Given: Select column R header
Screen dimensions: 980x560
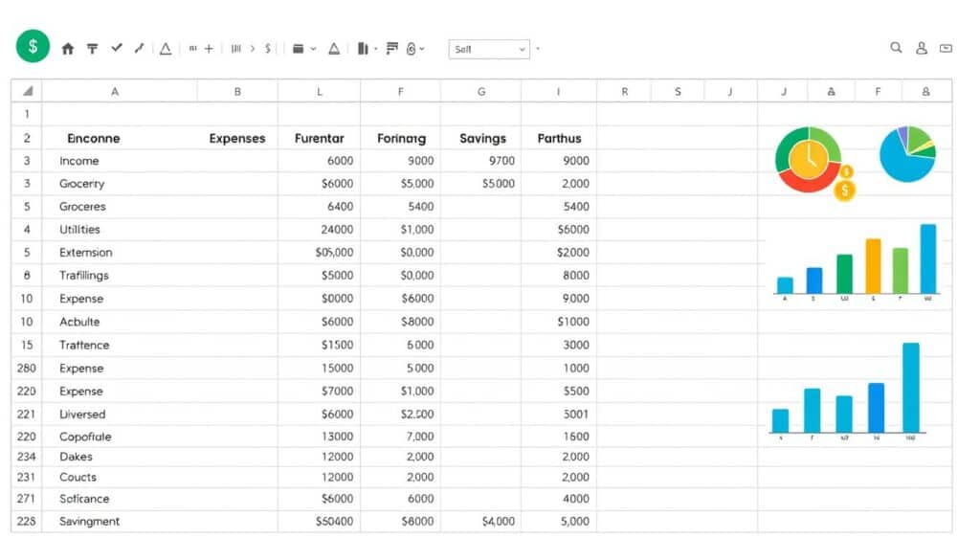Looking at the screenshot, I should [624, 91].
